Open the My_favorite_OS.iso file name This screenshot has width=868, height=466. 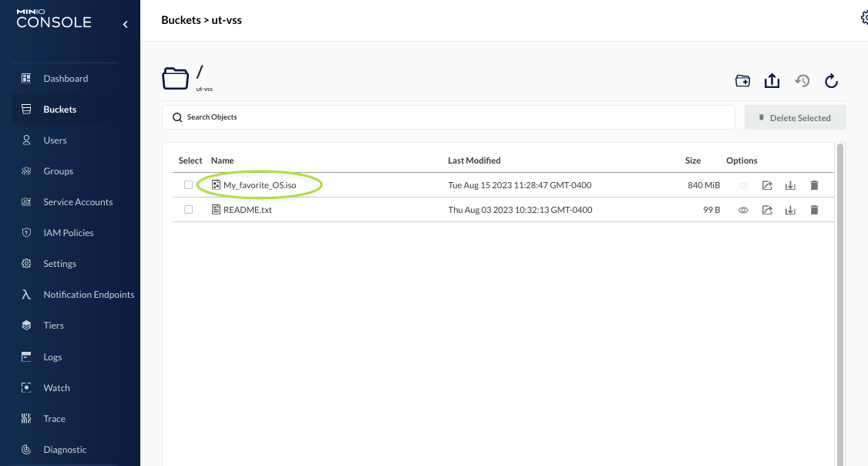point(260,185)
